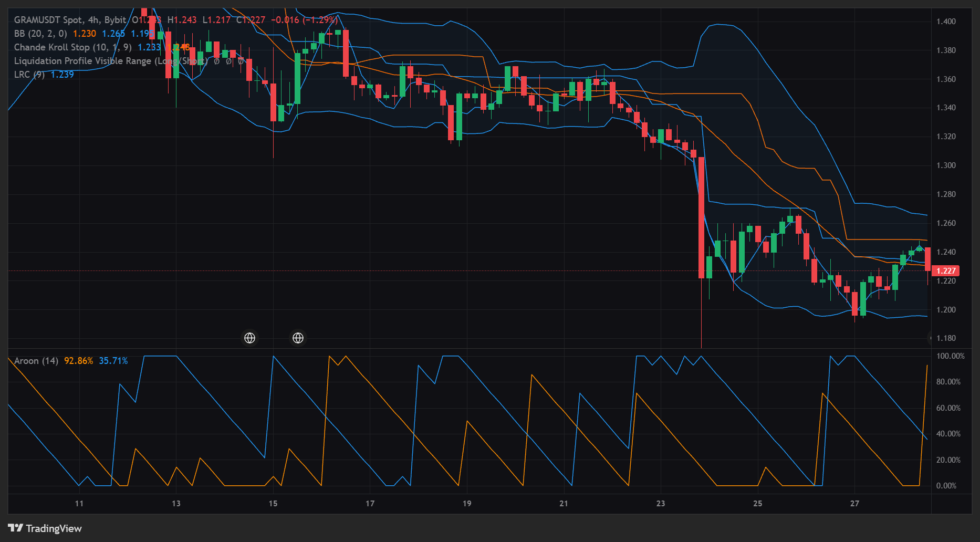Click the 1.200 price scale label

pyautogui.click(x=946, y=310)
